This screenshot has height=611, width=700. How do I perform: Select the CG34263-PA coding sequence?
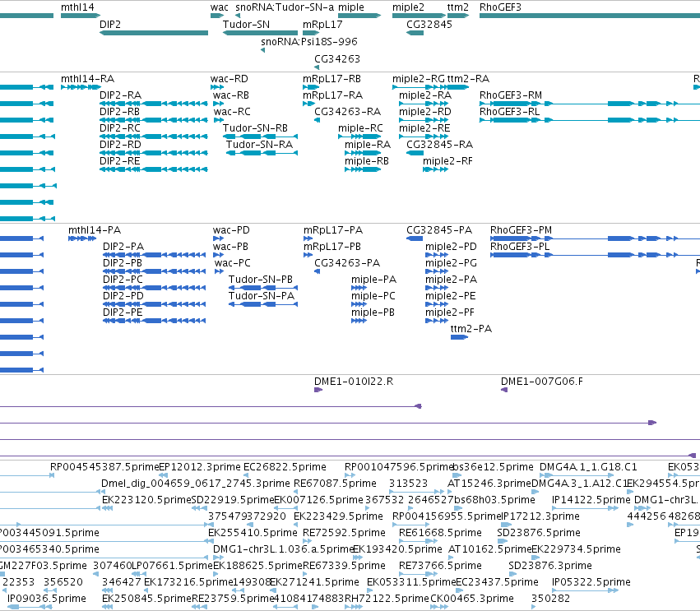tap(317, 271)
